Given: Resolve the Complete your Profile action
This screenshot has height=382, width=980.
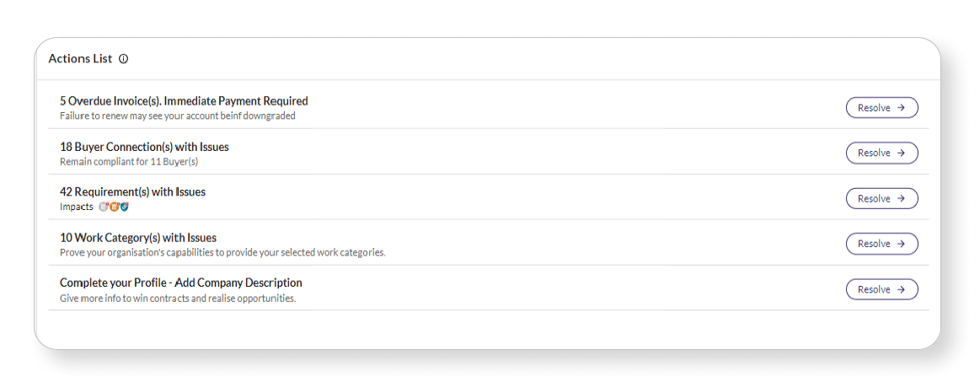Looking at the screenshot, I should point(881,289).
